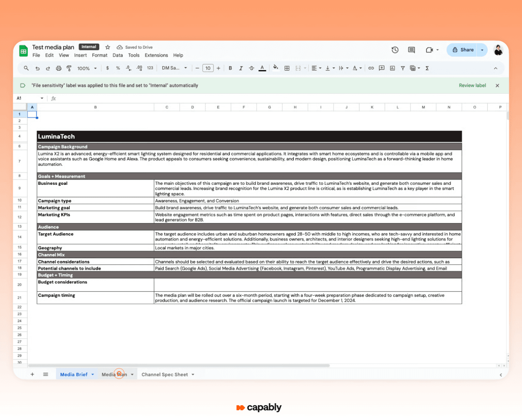Click the functions sigma icon
Screen dimensions: 522x420
pyautogui.click(x=427, y=68)
